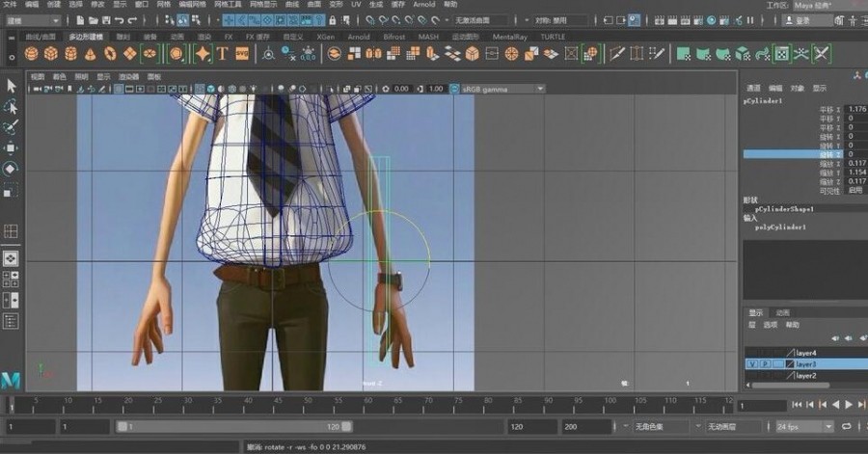Click the polygon Type text tool
The image size is (868, 454).
coord(223,54)
